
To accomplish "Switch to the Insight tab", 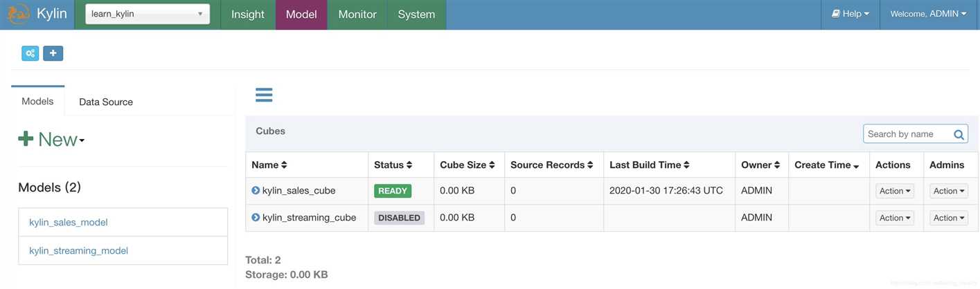I will point(248,15).
